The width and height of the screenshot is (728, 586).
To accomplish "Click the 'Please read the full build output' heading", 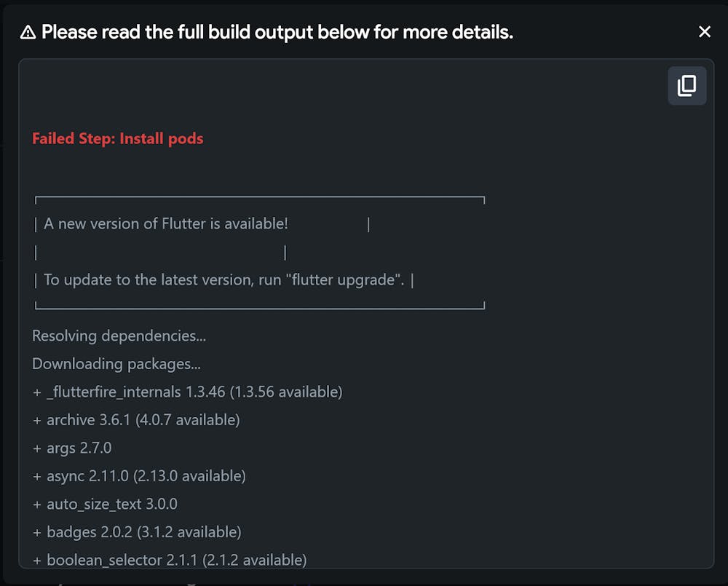I will 277,32.
